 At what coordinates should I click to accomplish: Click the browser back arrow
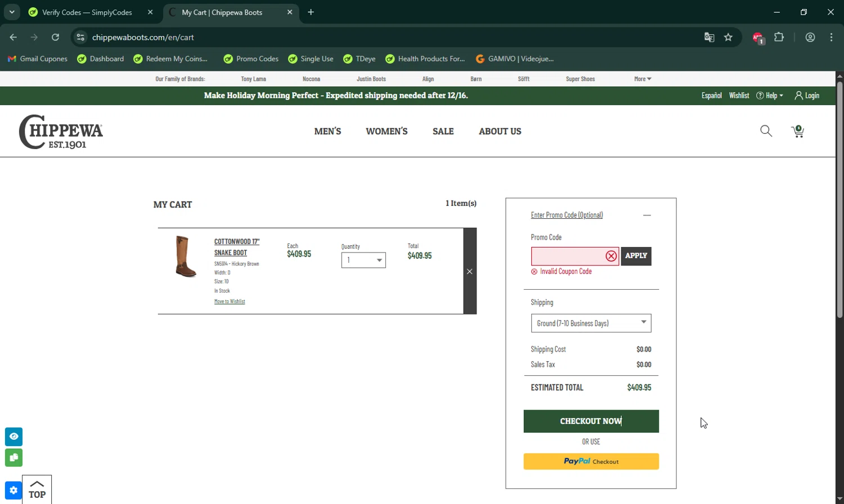pos(14,37)
